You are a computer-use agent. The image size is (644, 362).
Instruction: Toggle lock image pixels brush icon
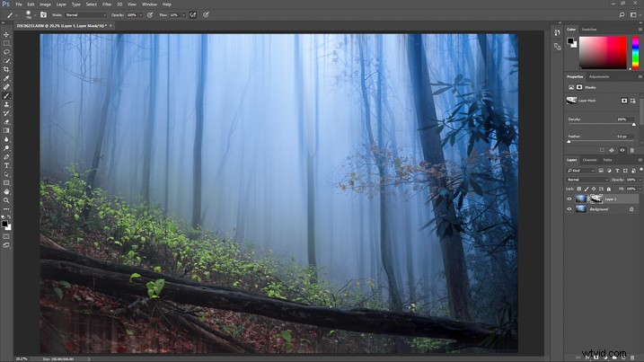pyautogui.click(x=587, y=189)
